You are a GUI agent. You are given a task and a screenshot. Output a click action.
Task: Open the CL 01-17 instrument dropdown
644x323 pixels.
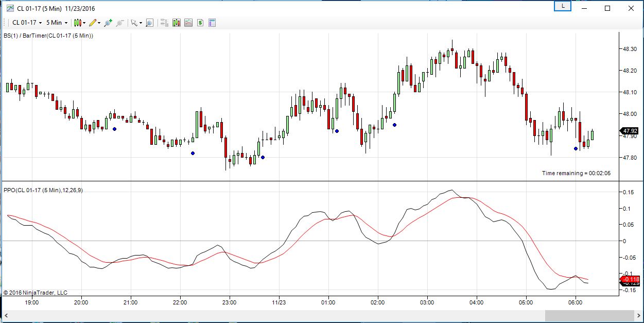pyautogui.click(x=27, y=23)
